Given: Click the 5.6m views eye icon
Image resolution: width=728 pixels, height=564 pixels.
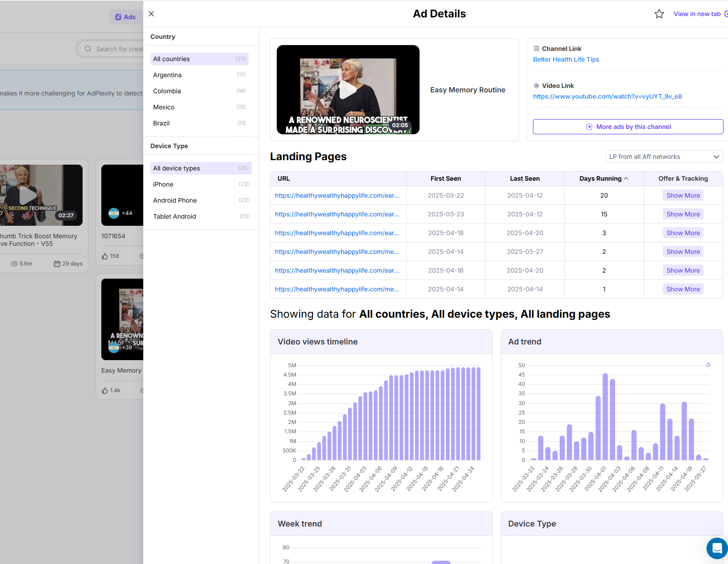Looking at the screenshot, I should coord(14,264).
